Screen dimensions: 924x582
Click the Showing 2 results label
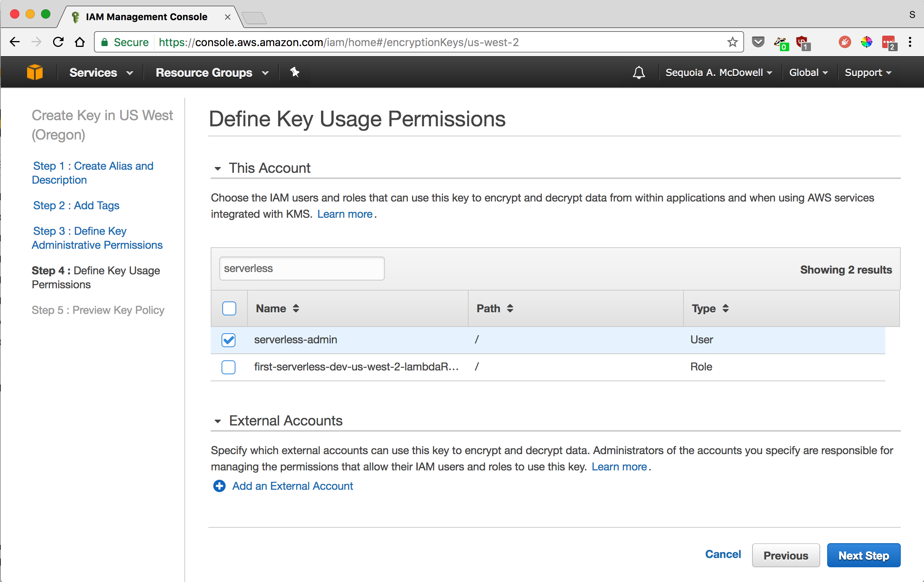[846, 270]
